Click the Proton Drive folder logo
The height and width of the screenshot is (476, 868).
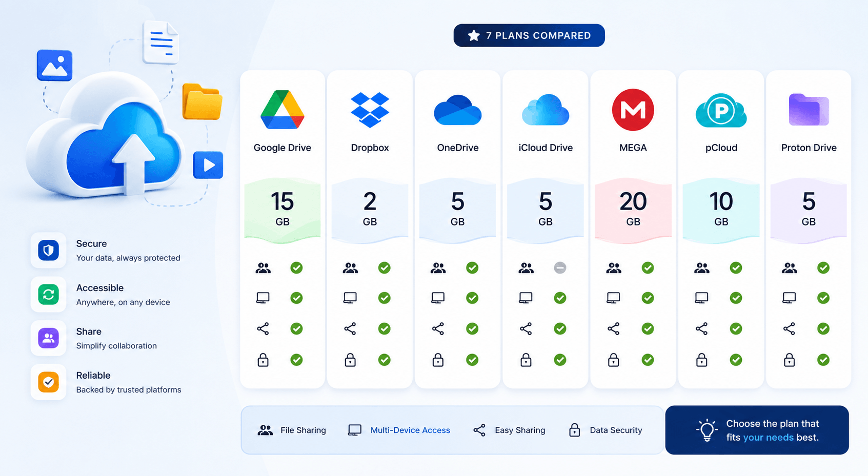pos(809,110)
